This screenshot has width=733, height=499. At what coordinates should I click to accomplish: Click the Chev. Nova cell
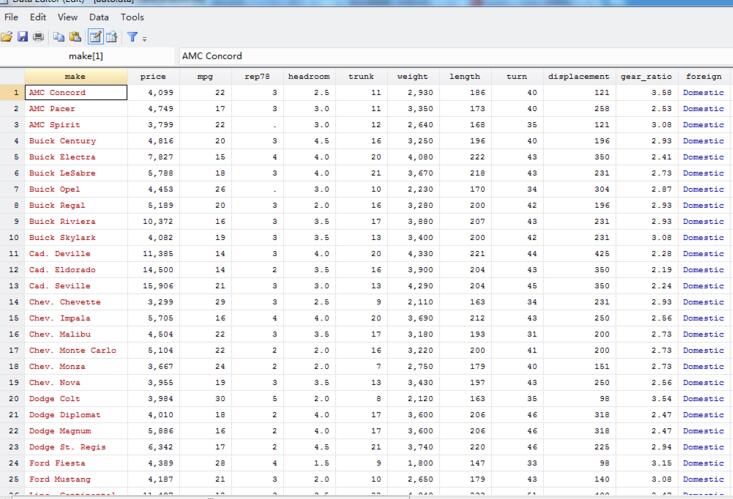tap(76, 383)
